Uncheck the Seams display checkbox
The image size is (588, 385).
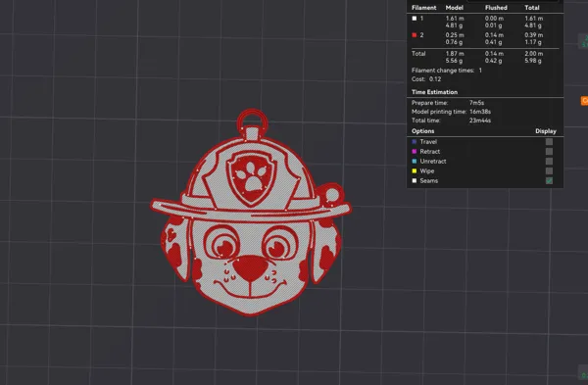click(x=549, y=180)
